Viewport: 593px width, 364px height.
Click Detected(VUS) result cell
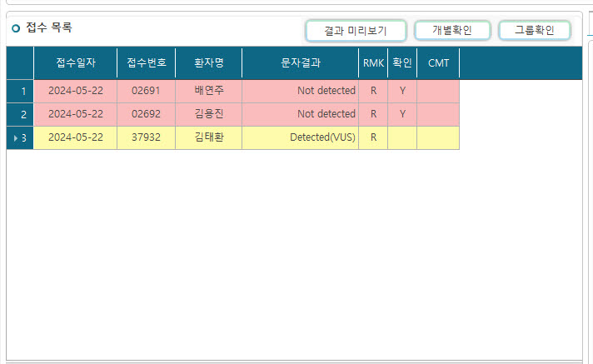(x=301, y=137)
